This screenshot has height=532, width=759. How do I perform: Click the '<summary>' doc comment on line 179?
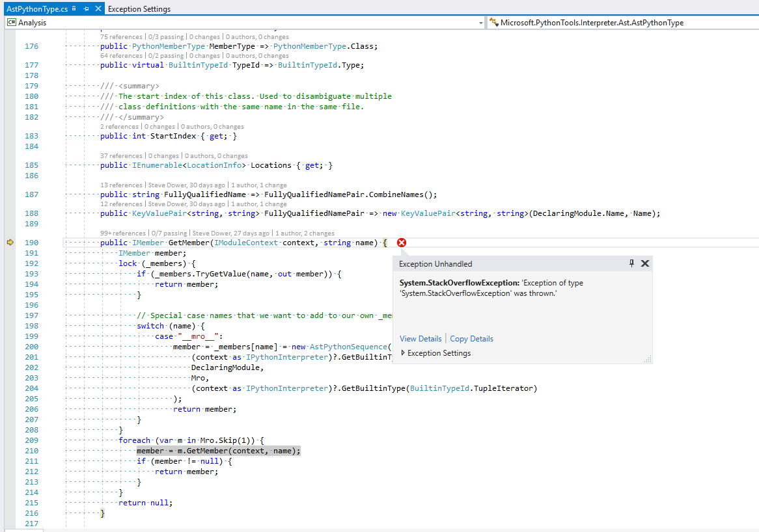(139, 86)
